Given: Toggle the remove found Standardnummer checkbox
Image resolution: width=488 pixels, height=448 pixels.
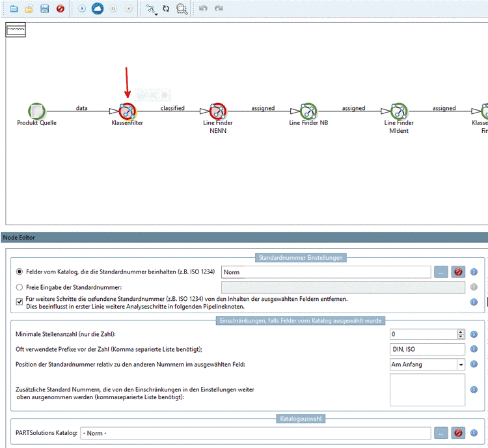Looking at the screenshot, I should click(20, 301).
